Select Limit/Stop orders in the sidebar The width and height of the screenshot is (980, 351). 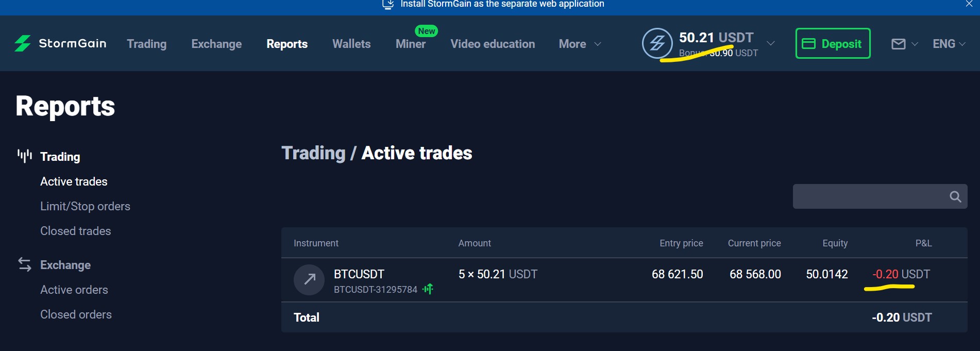point(85,206)
